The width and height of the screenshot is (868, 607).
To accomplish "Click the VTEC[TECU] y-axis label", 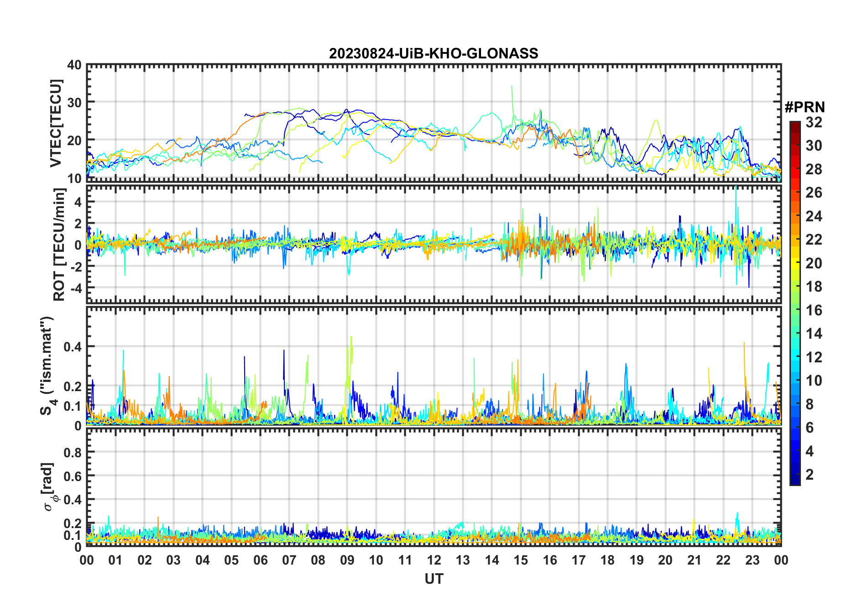I will coord(56,123).
